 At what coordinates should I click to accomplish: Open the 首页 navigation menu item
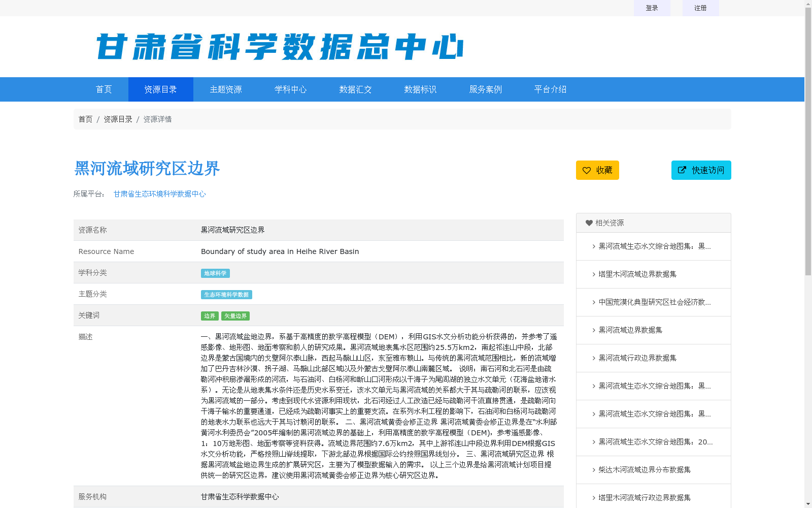[104, 89]
